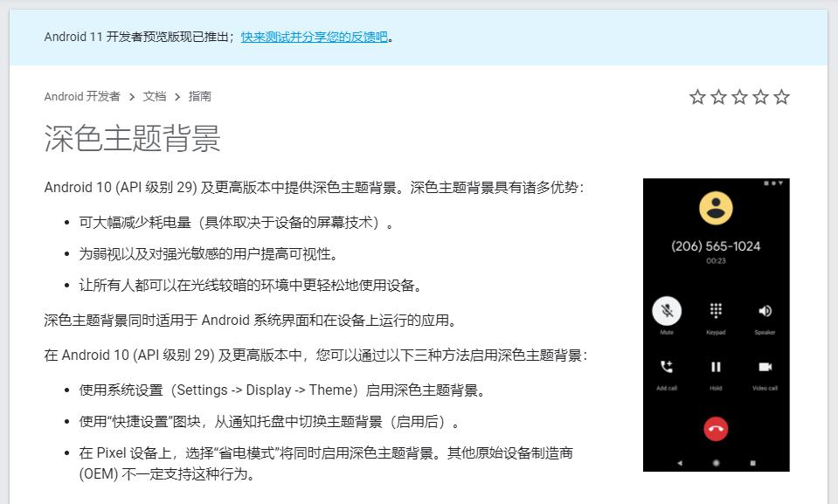838x504 pixels.
Task: Go to 指南 breadcrumb
Action: click(x=200, y=96)
